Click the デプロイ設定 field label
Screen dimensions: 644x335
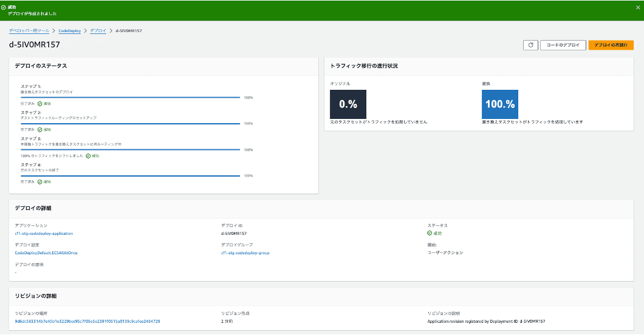pyautogui.click(x=27, y=245)
